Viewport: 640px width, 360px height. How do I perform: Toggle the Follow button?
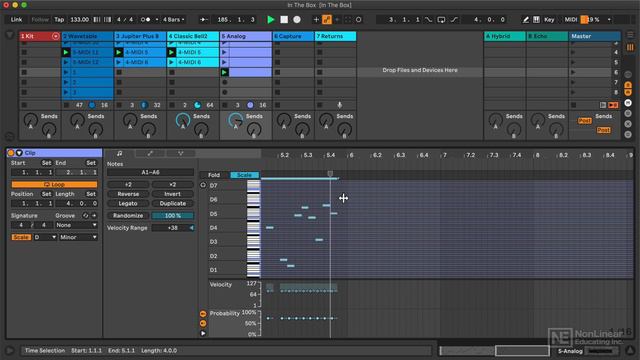point(40,19)
